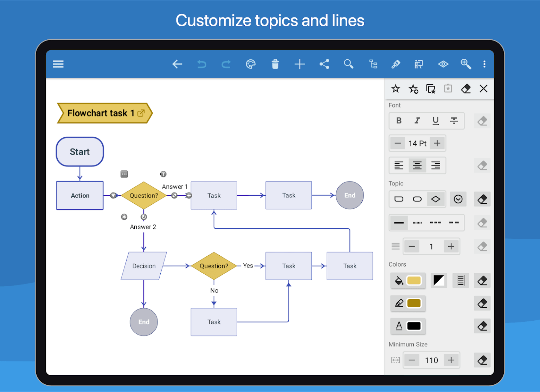Select dotted border line style
The width and height of the screenshot is (540, 392).
point(417,223)
